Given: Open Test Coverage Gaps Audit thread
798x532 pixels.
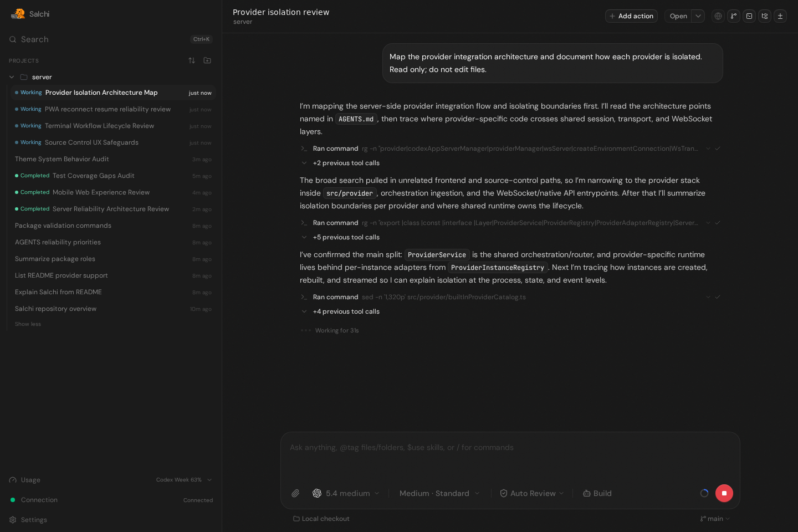Looking at the screenshot, I should (113, 176).
